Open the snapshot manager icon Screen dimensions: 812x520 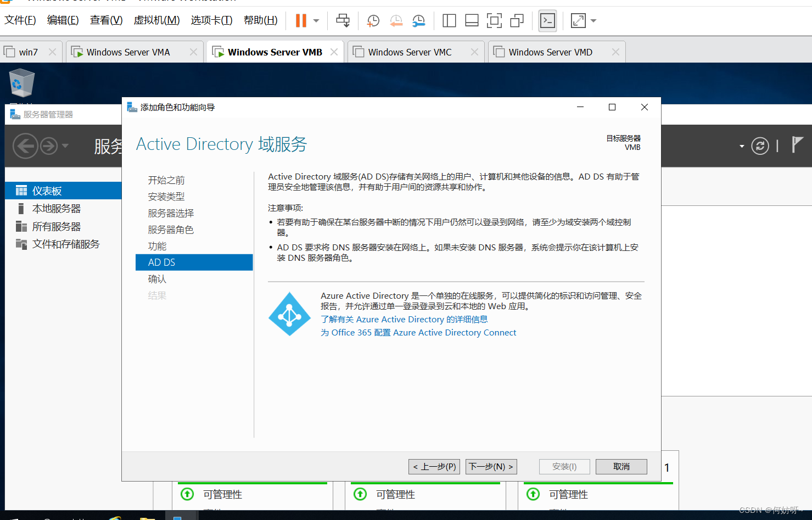[418, 21]
